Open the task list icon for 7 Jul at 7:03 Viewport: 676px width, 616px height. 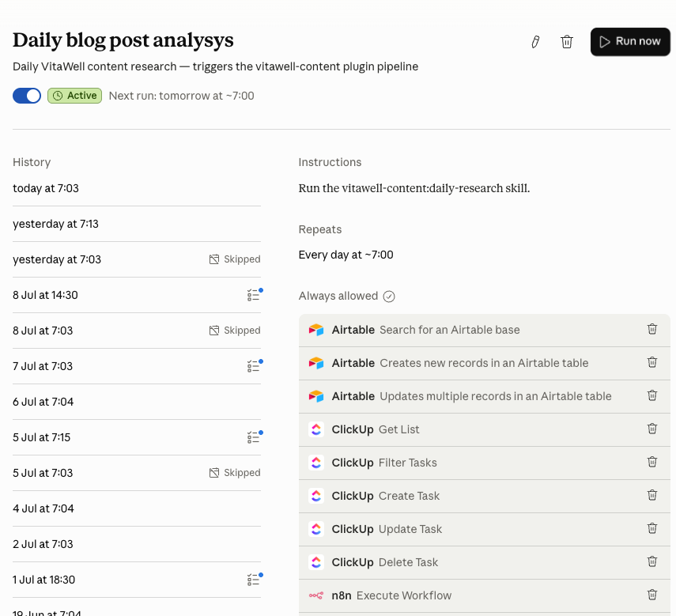tap(255, 366)
